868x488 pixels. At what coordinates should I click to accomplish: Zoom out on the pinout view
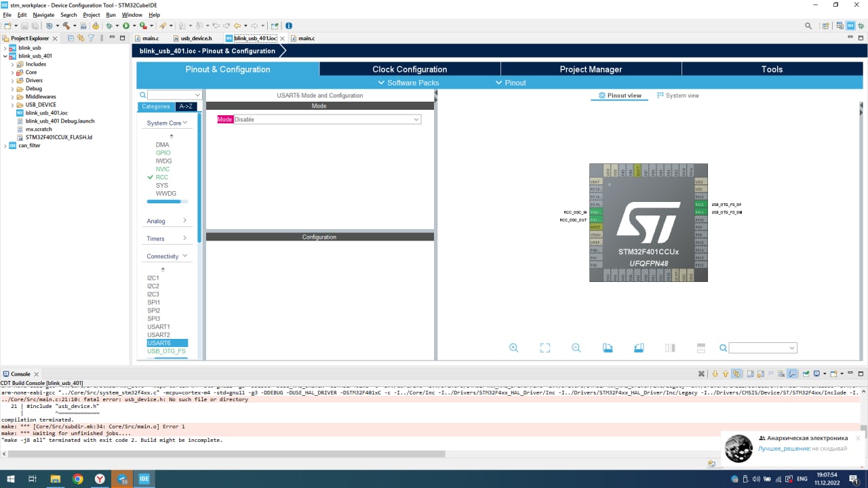tap(576, 348)
